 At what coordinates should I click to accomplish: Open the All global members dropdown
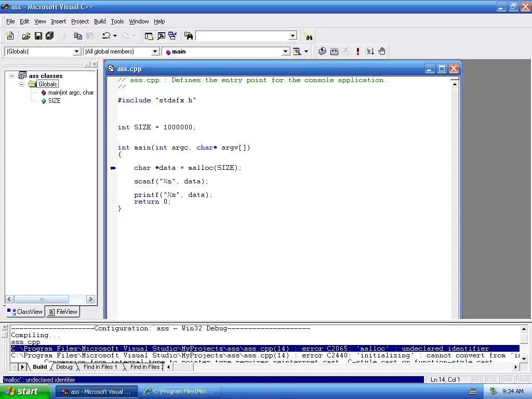pos(155,51)
